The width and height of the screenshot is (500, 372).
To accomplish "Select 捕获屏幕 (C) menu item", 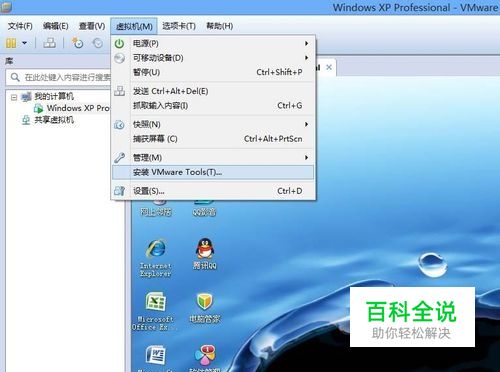I will click(213, 139).
